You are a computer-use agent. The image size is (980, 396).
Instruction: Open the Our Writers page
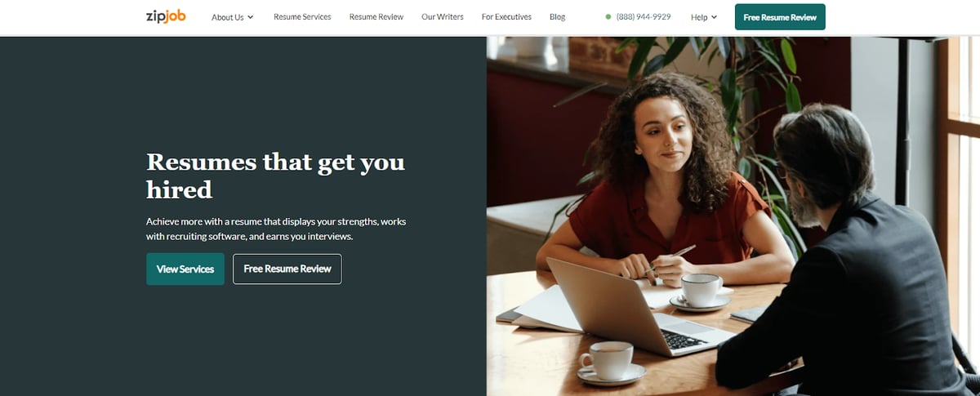[442, 17]
